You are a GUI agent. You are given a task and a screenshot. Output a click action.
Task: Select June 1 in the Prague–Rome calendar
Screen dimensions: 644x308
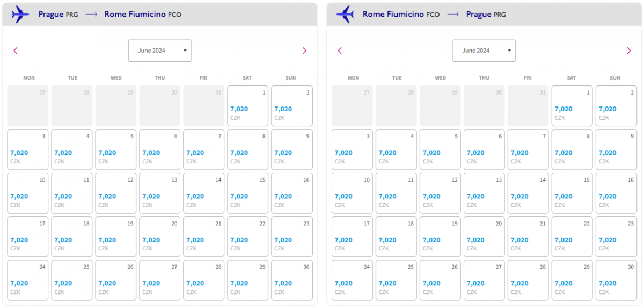click(247, 106)
